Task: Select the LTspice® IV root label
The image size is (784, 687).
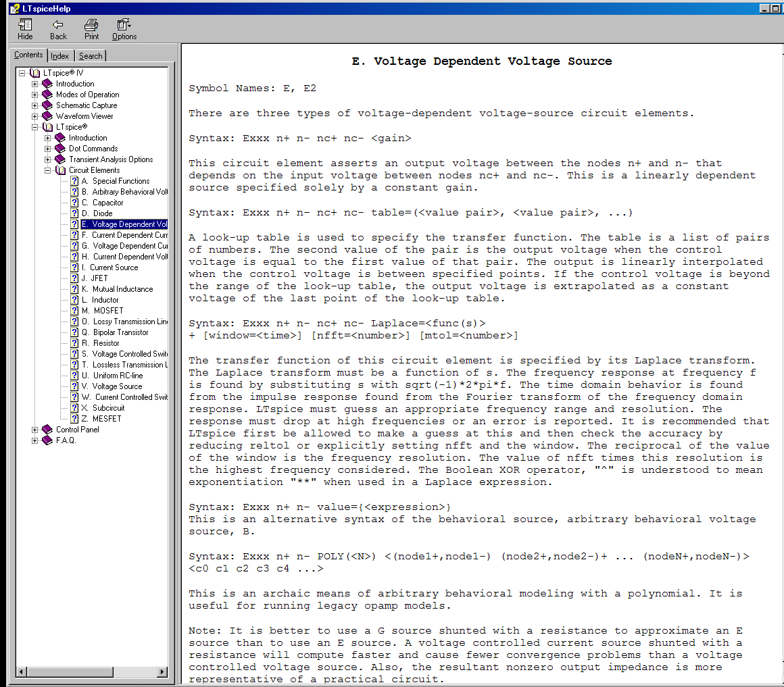Action: [x=63, y=73]
